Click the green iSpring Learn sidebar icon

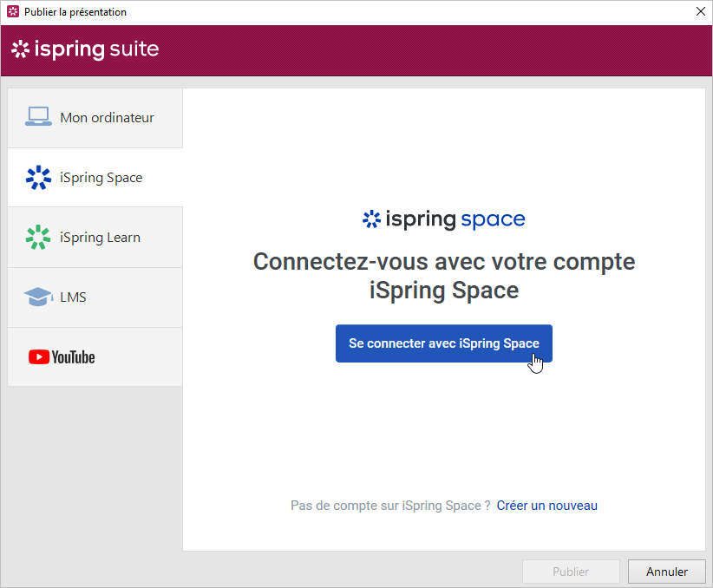pyautogui.click(x=38, y=238)
